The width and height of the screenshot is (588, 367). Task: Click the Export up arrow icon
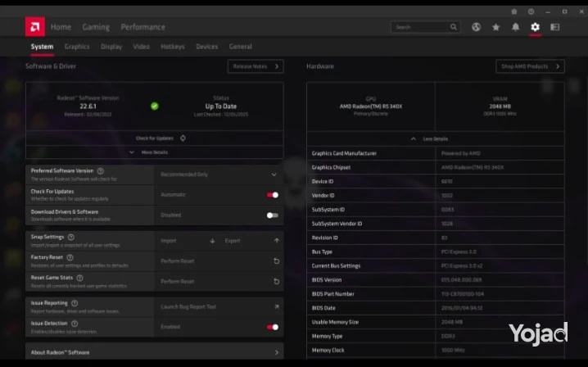pos(276,241)
